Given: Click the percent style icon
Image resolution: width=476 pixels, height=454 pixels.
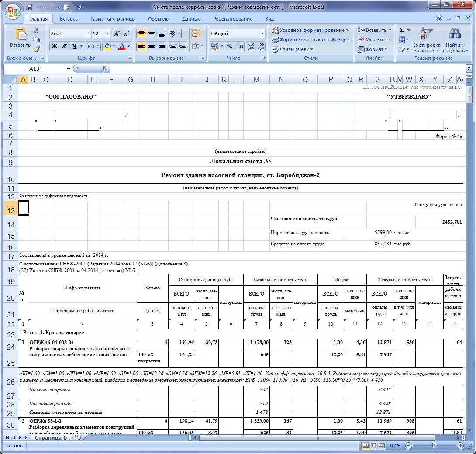Looking at the screenshot, I should tap(229, 46).
